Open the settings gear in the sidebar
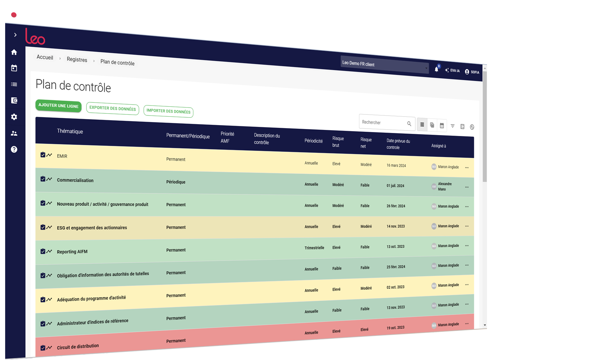This screenshot has width=597, height=364. 14,117
